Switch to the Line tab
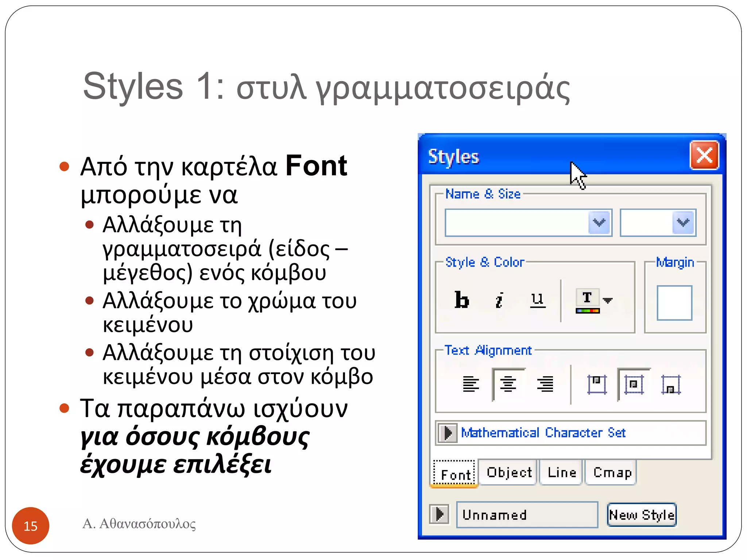 tap(562, 472)
